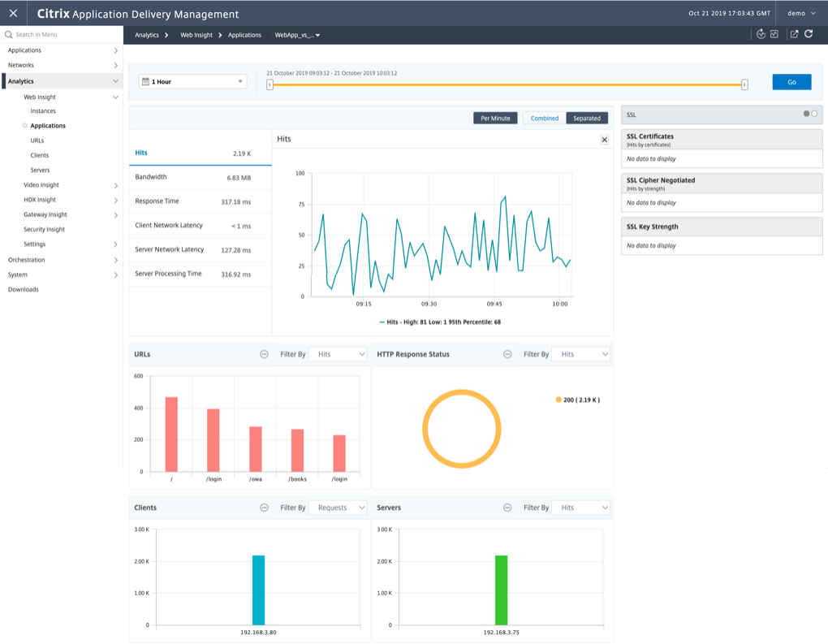The width and height of the screenshot is (828, 644).
Task: Open the Servers panel options circle icon
Action: tap(507, 508)
